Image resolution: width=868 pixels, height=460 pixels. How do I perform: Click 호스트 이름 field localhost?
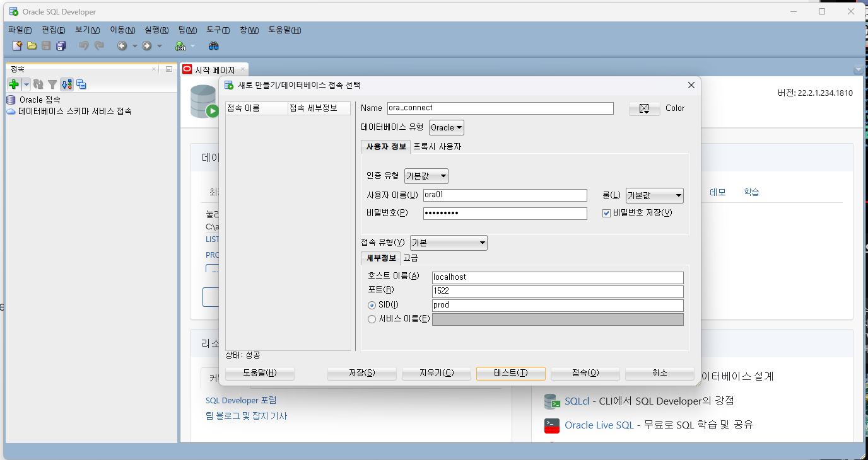point(558,277)
